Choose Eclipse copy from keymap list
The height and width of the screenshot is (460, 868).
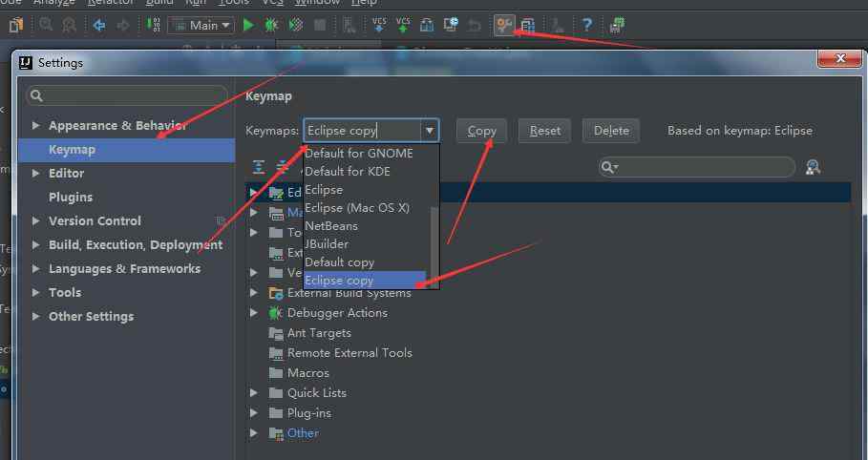coord(366,280)
